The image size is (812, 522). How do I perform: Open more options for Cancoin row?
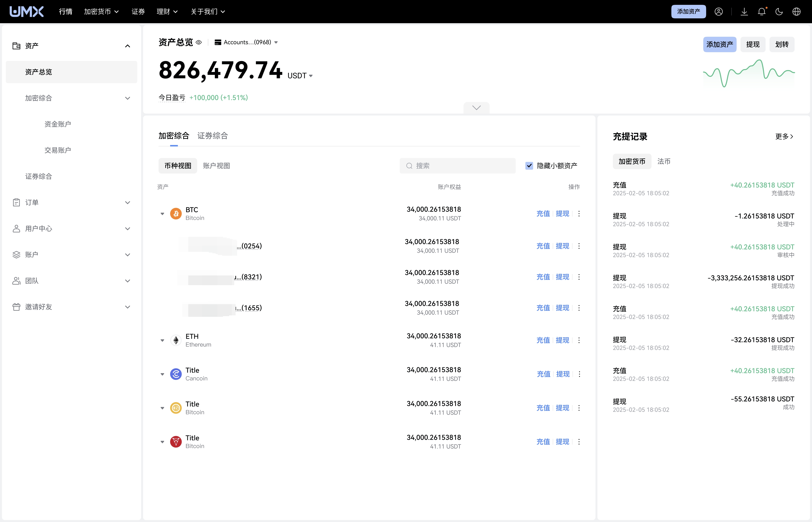[579, 374]
